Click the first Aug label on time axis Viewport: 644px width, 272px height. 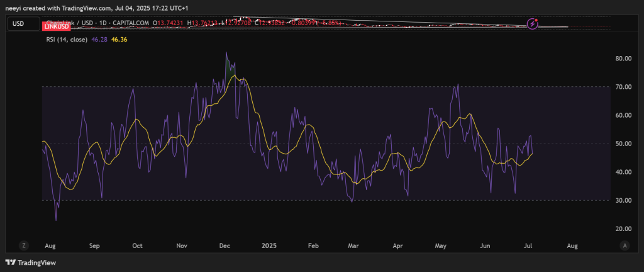coord(50,246)
